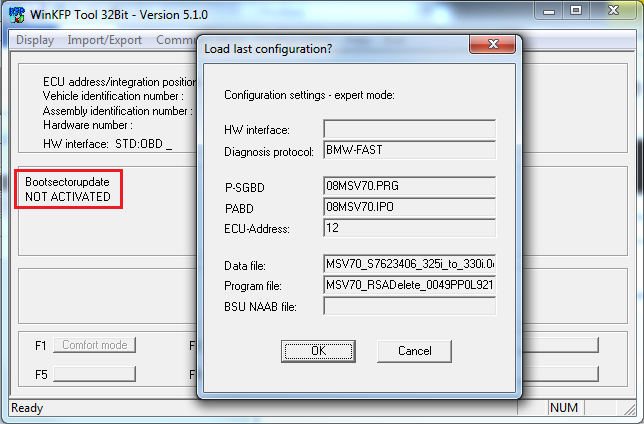Select the Diagnosis protocol BMW-FAST field
Image resolution: width=644 pixels, height=424 pixels.
tap(409, 151)
